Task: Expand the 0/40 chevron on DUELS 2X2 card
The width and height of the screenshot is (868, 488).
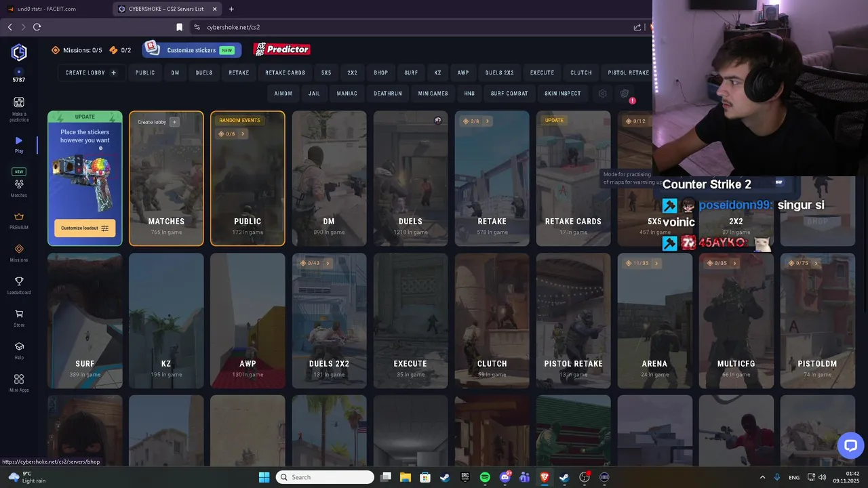Action: 328,263
